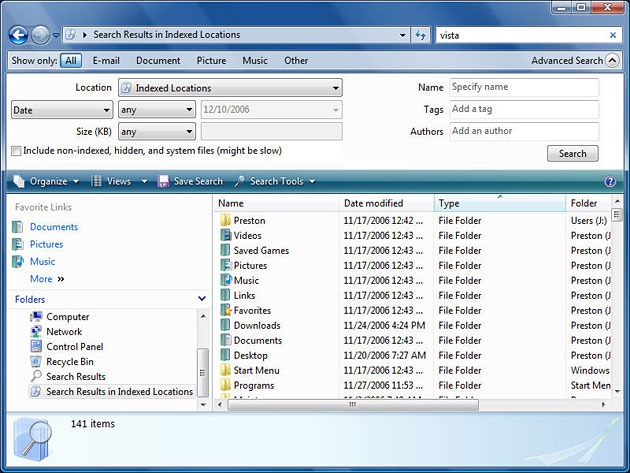
Task: Select the Music folder icon in results
Action: pyautogui.click(x=226, y=280)
